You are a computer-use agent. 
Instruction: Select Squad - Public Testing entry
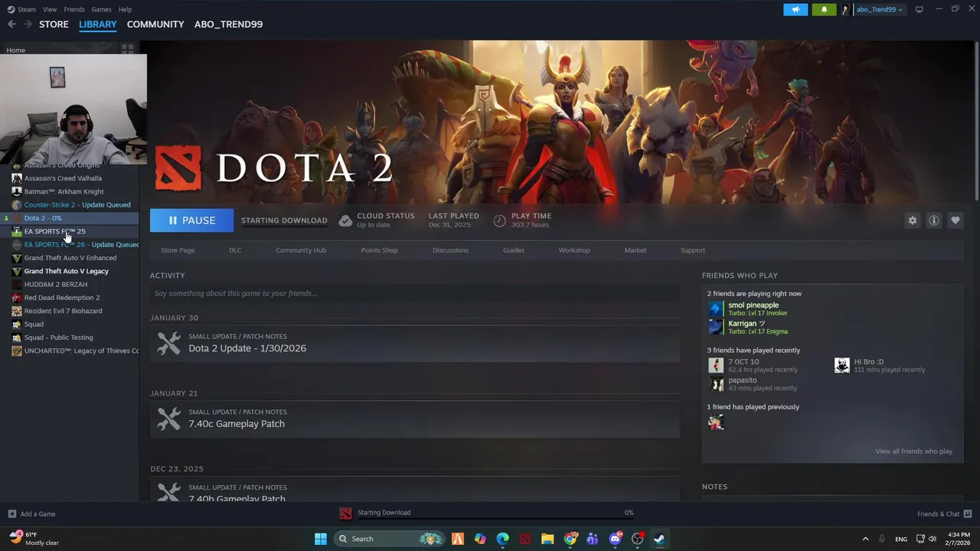58,337
